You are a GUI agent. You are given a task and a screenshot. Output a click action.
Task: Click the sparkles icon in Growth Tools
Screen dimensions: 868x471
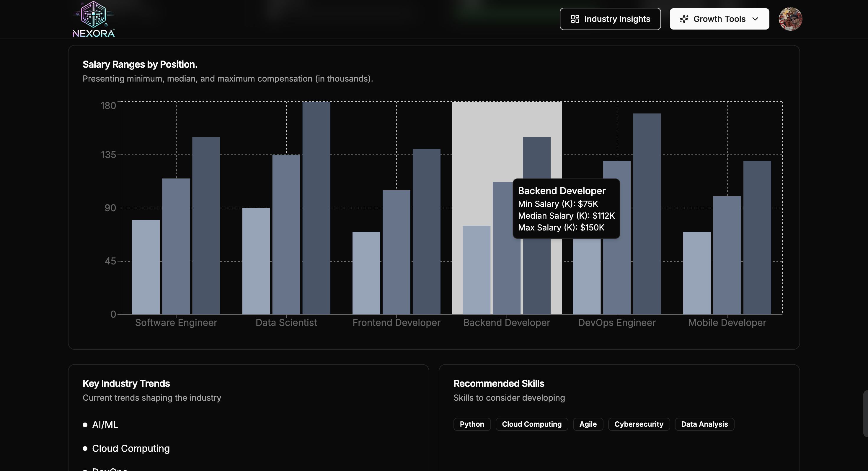(x=684, y=19)
